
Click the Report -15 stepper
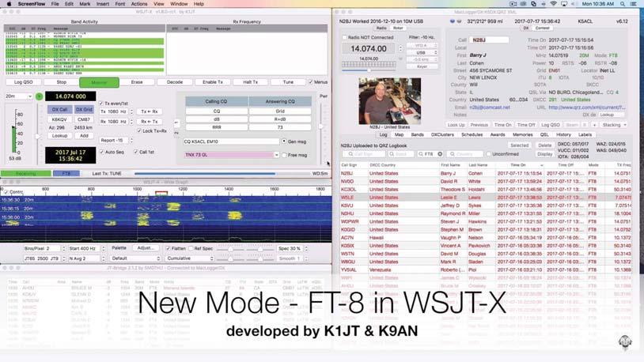coord(131,141)
